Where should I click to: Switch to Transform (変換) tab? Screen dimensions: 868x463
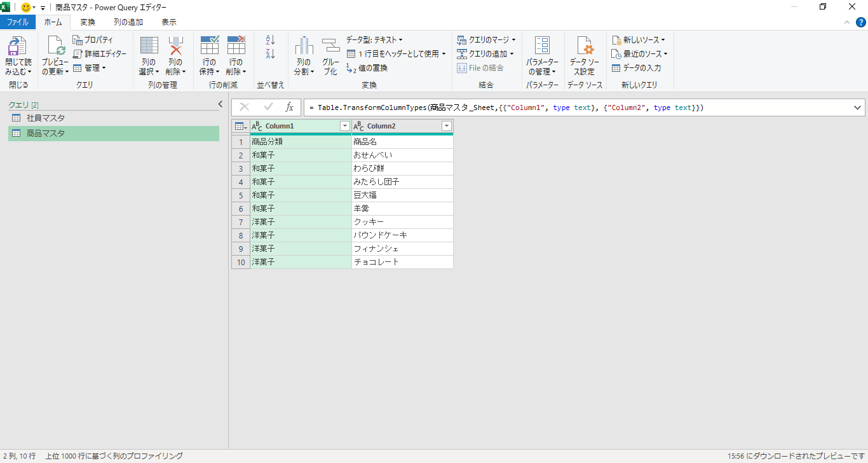(88, 22)
